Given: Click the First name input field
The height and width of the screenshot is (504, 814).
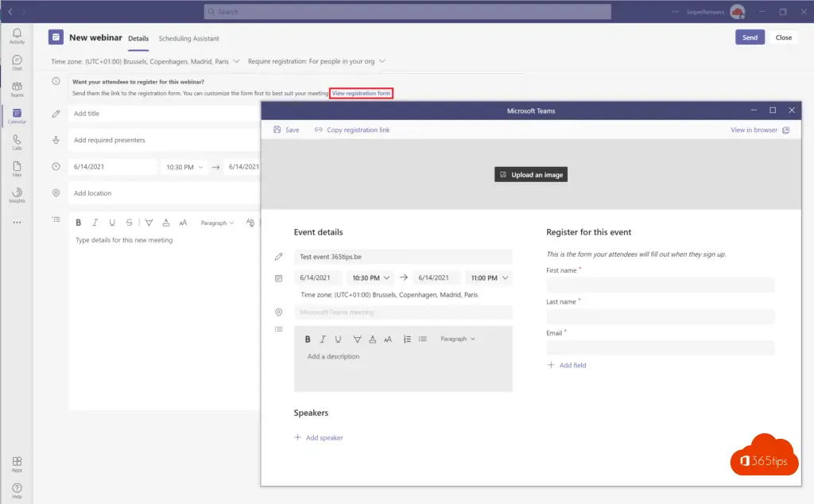Looking at the screenshot, I should click(661, 285).
